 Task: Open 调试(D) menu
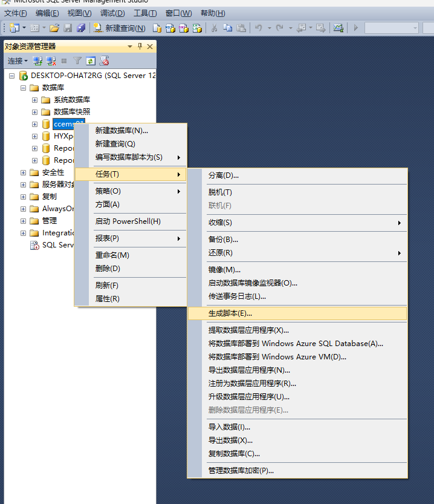pyautogui.click(x=112, y=13)
